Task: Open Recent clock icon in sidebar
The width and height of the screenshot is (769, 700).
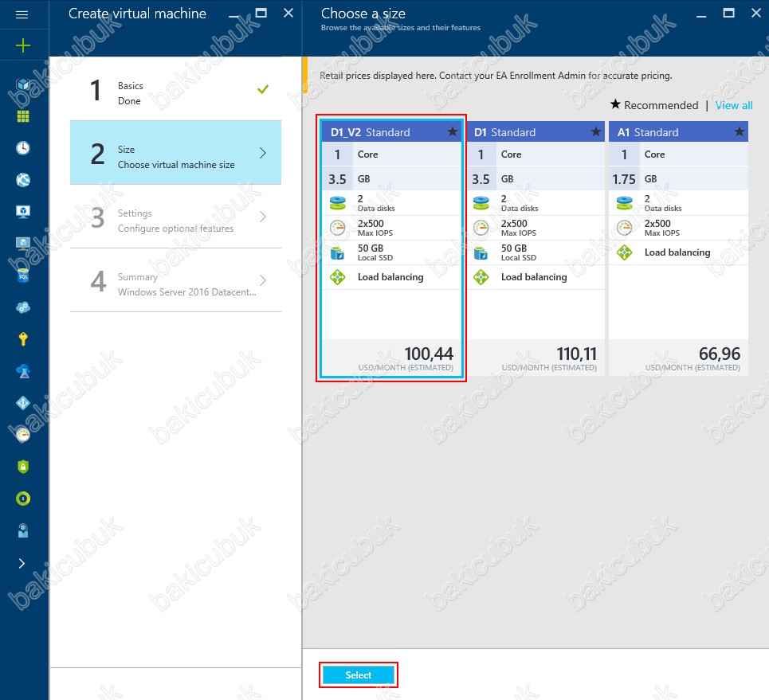Action: point(22,148)
